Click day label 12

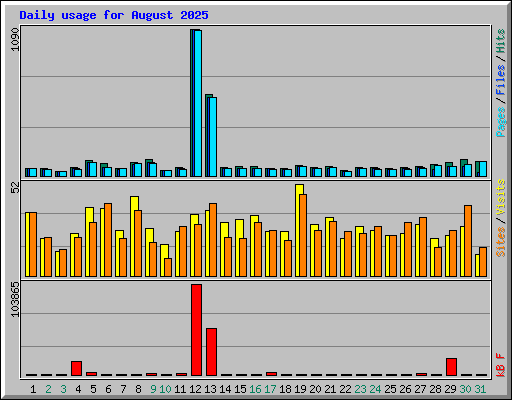pos(195,389)
